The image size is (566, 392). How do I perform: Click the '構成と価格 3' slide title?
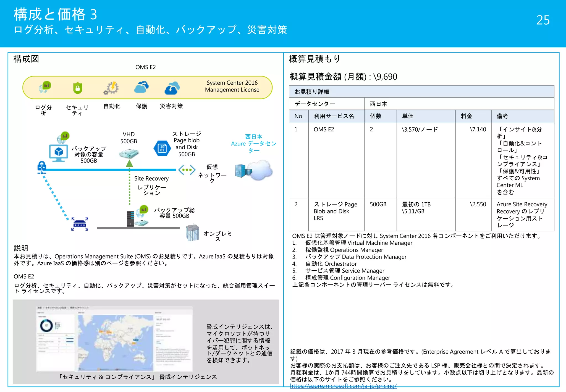[x=56, y=14]
